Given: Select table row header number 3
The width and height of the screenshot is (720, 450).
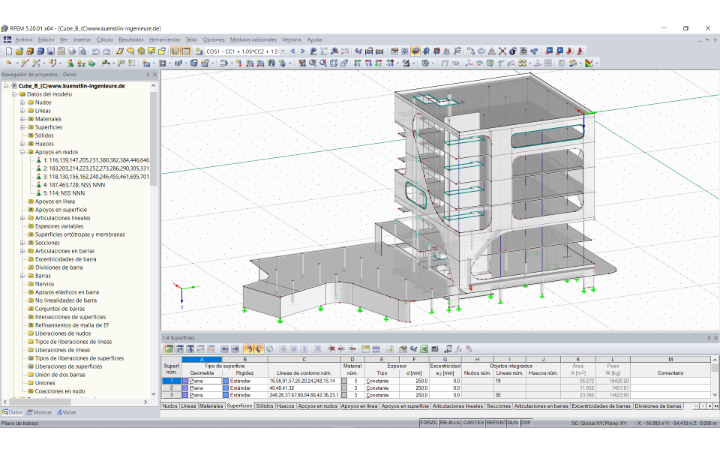Looking at the screenshot, I should (172, 395).
